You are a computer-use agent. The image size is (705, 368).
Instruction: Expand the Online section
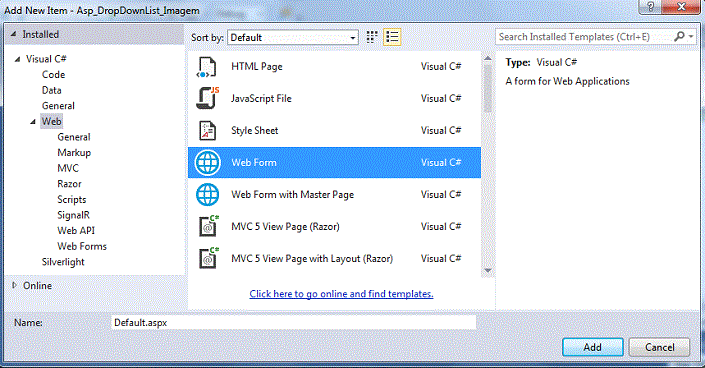14,285
